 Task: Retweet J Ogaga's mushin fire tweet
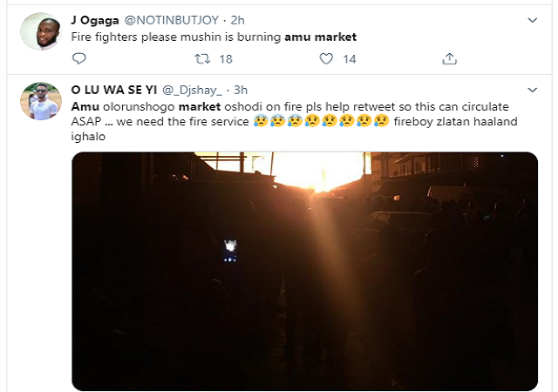point(201,58)
